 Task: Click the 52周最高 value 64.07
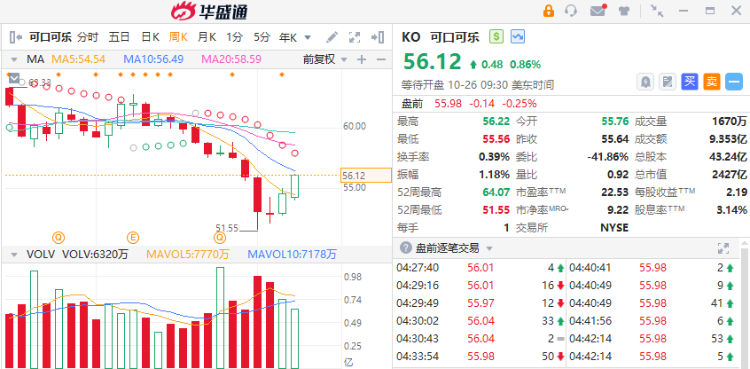[496, 192]
